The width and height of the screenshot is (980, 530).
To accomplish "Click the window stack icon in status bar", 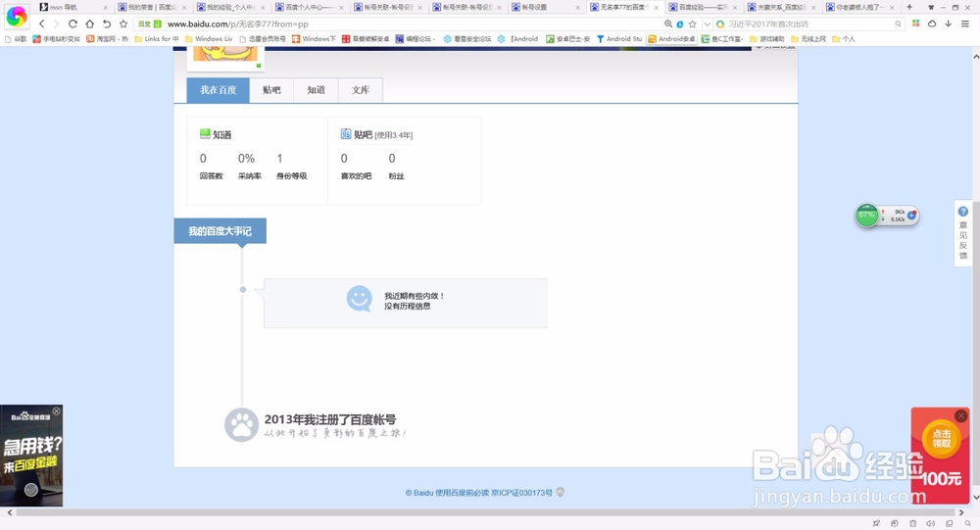I will pos(950,523).
